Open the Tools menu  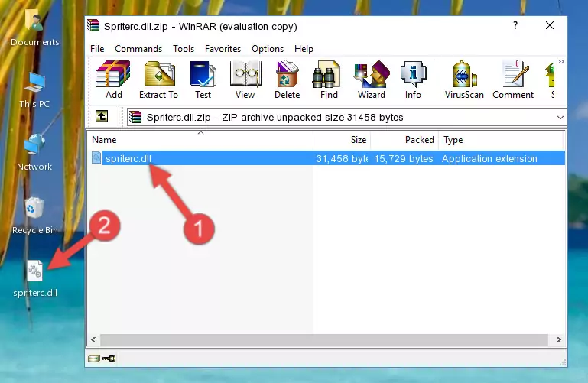[x=184, y=49]
